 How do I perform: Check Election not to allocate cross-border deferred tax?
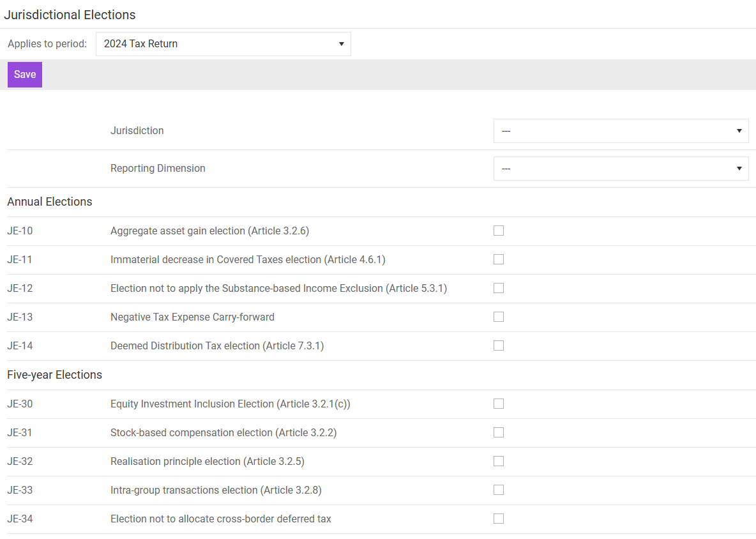[x=499, y=519]
